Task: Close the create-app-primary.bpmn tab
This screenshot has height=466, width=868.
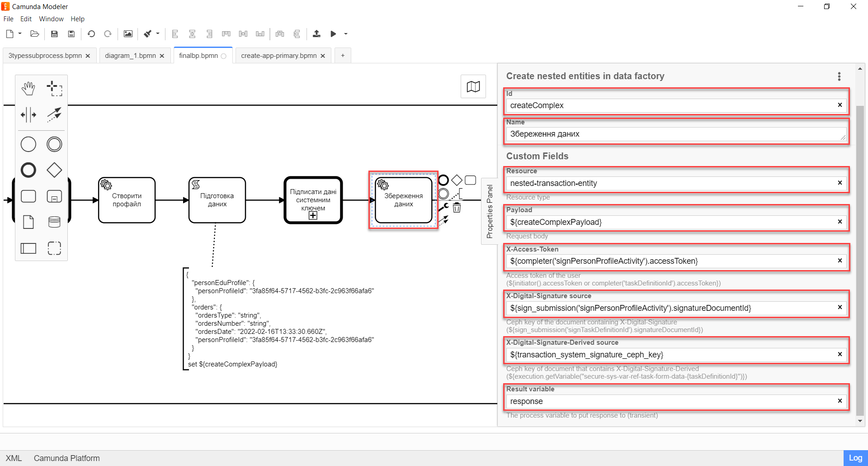Action: point(323,56)
